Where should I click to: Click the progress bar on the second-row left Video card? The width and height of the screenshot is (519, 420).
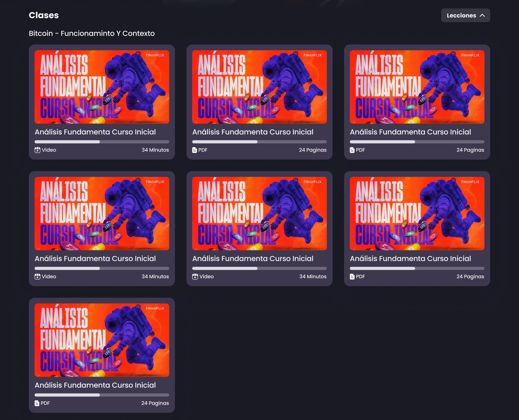pyautogui.click(x=102, y=268)
